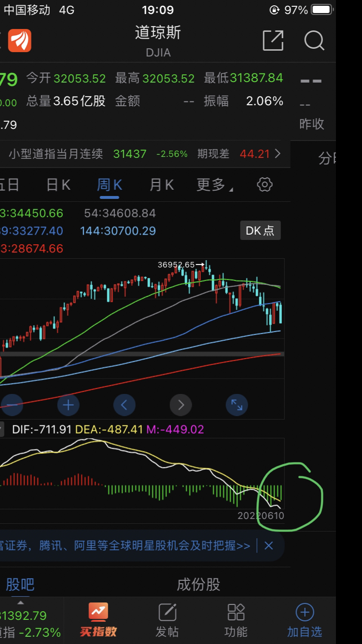The image size is (362, 644).
Task: Tap the 买指数 buy index icon
Action: 98,620
